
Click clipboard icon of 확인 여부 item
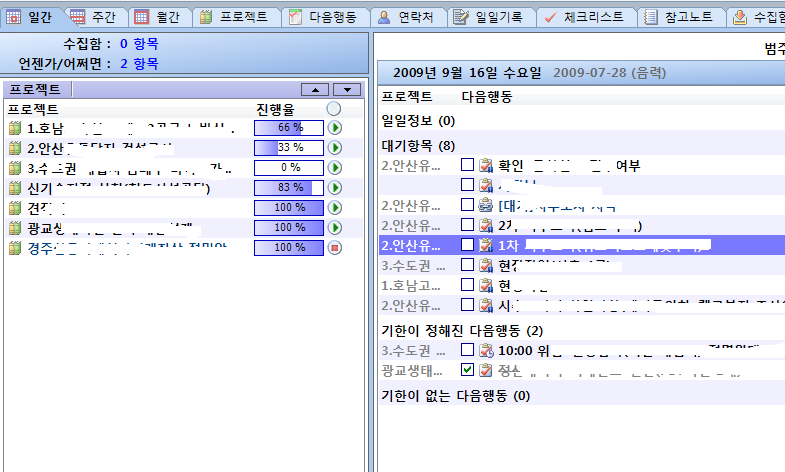[x=486, y=165]
